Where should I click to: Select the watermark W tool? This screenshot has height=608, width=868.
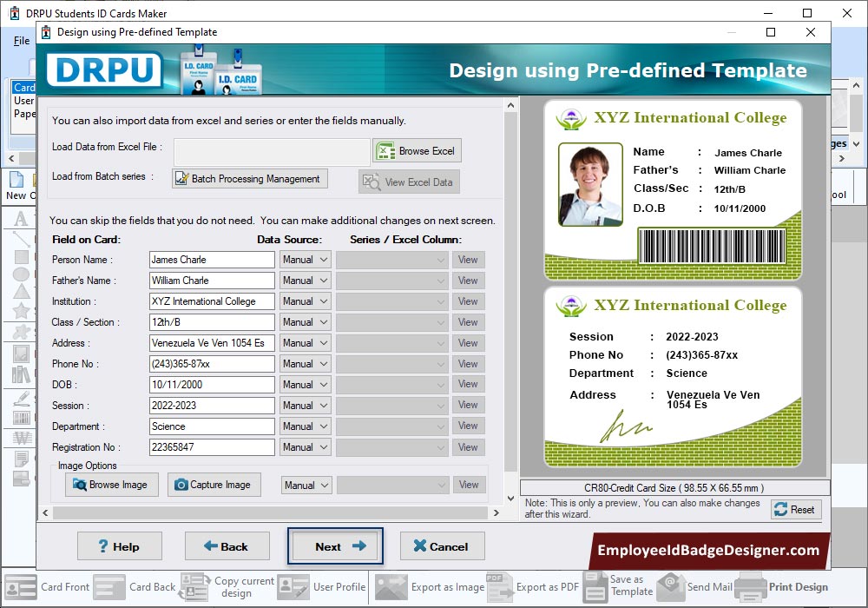[x=21, y=438]
